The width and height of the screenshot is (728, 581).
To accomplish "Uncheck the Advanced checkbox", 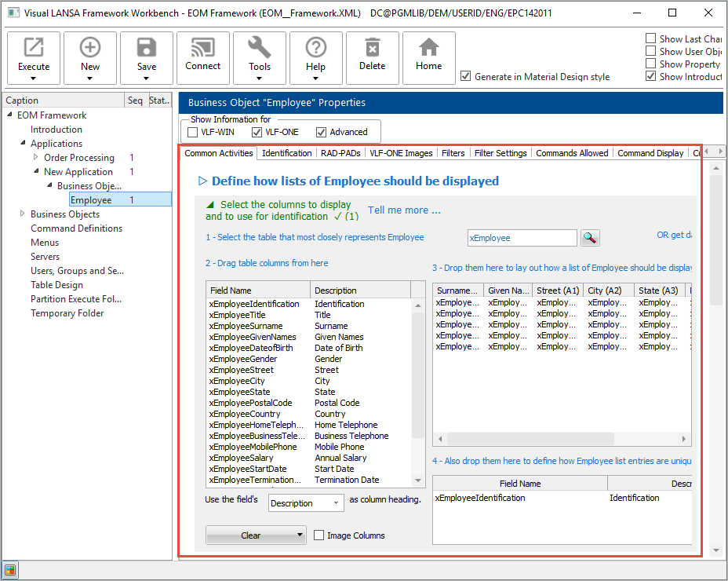I will click(x=322, y=133).
